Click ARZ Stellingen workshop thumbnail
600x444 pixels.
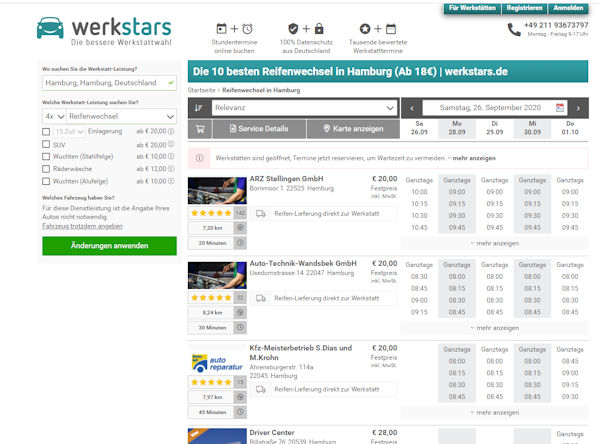(x=217, y=190)
